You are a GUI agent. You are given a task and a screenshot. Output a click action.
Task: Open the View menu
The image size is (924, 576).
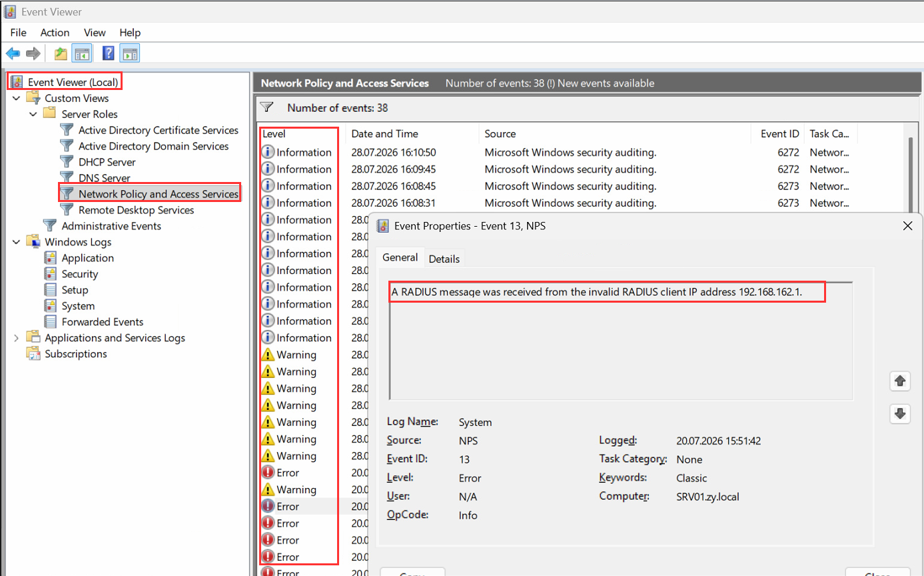coord(95,33)
